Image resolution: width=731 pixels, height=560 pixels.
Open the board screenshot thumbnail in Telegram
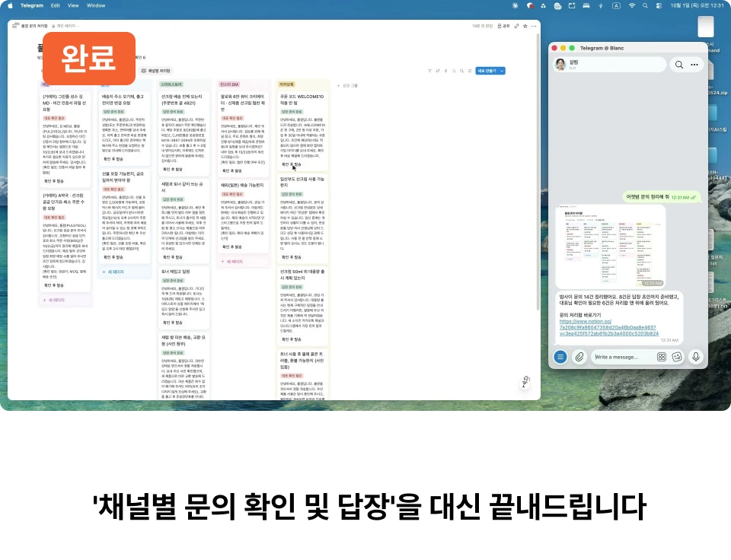611,246
